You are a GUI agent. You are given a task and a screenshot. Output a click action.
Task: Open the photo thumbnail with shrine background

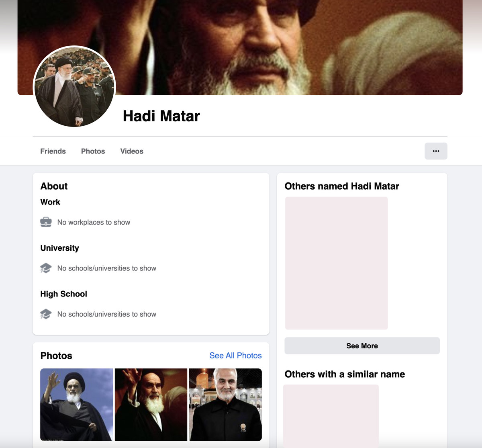(225, 405)
